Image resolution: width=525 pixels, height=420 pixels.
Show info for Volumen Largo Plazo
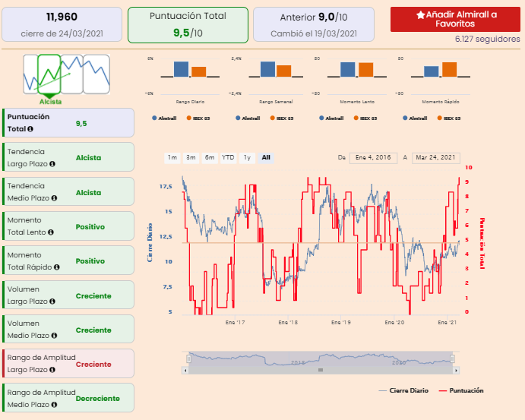(52, 302)
